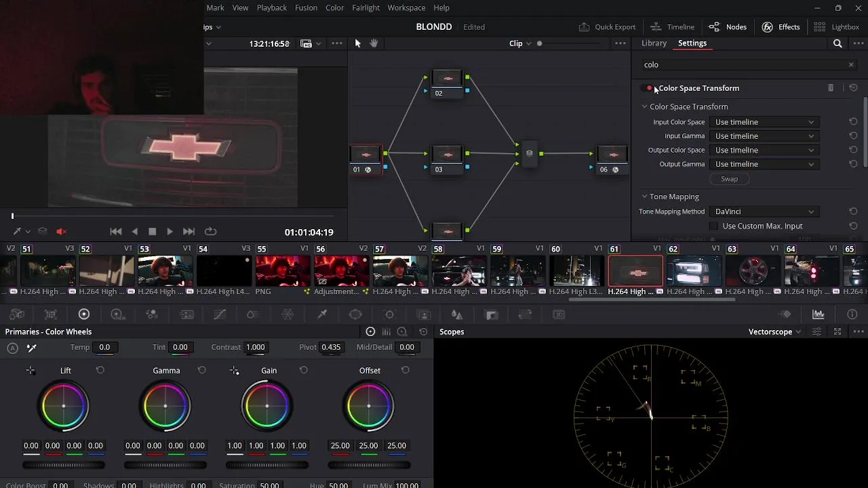Open the Key palette
The image size is (868, 488).
pos(492,314)
